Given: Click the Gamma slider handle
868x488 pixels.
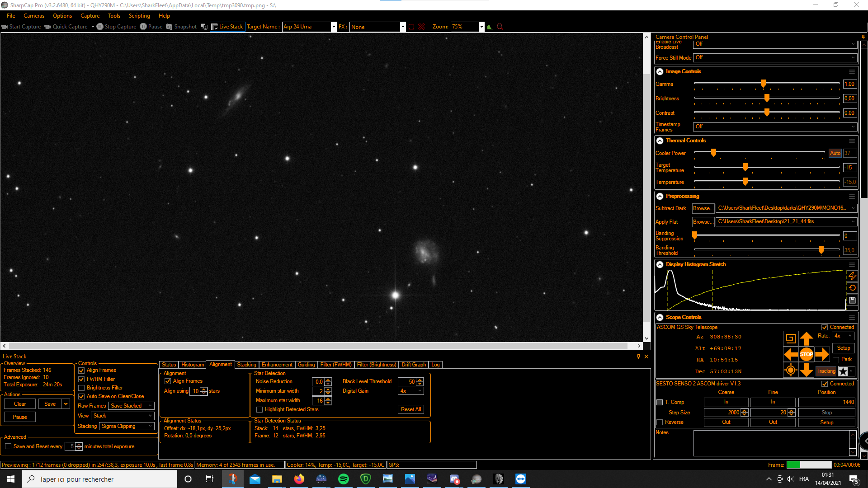Looking at the screenshot, I should pyautogui.click(x=763, y=84).
